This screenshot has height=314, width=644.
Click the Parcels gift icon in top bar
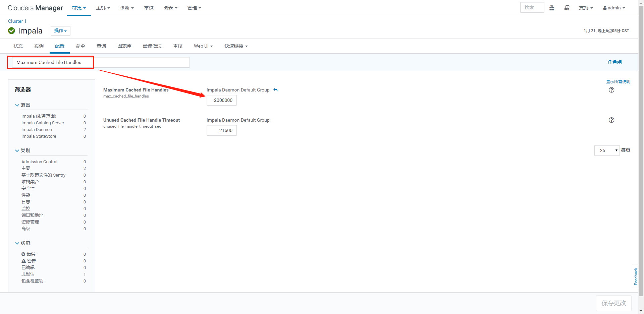click(x=552, y=8)
